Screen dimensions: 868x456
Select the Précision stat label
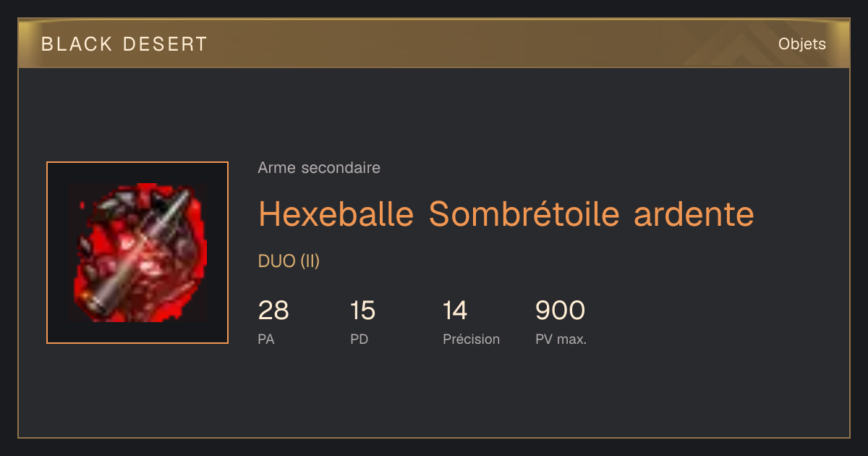point(471,339)
